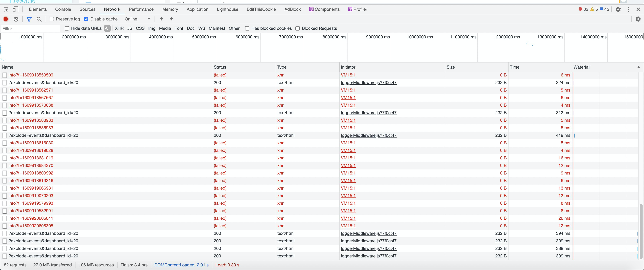The height and width of the screenshot is (270, 644).
Task: Click the import HAR upload icon
Action: 161,19
